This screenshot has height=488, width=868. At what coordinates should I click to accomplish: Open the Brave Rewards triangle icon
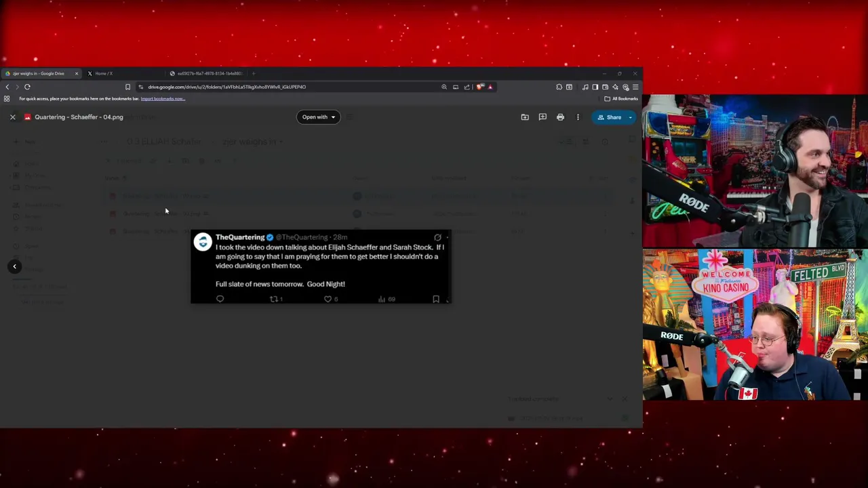[x=490, y=87]
